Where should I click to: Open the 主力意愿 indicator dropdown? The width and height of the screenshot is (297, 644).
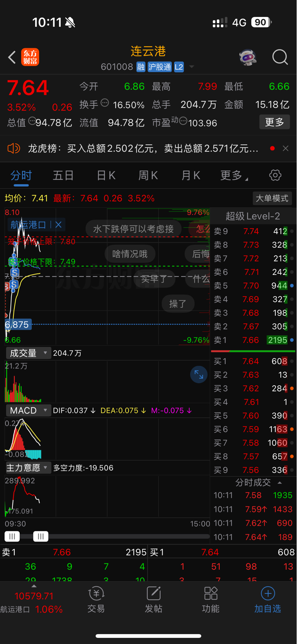click(28, 468)
